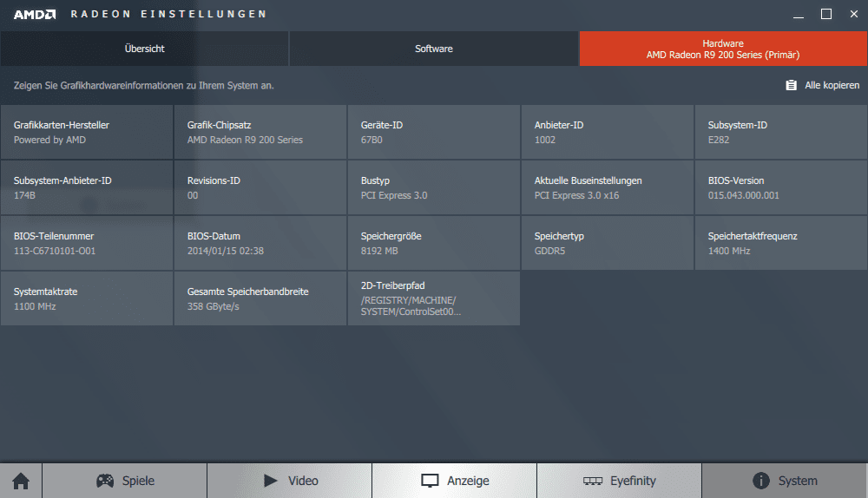Select the Grafik-Chipsatz tile
868x498 pixels.
pos(260,132)
